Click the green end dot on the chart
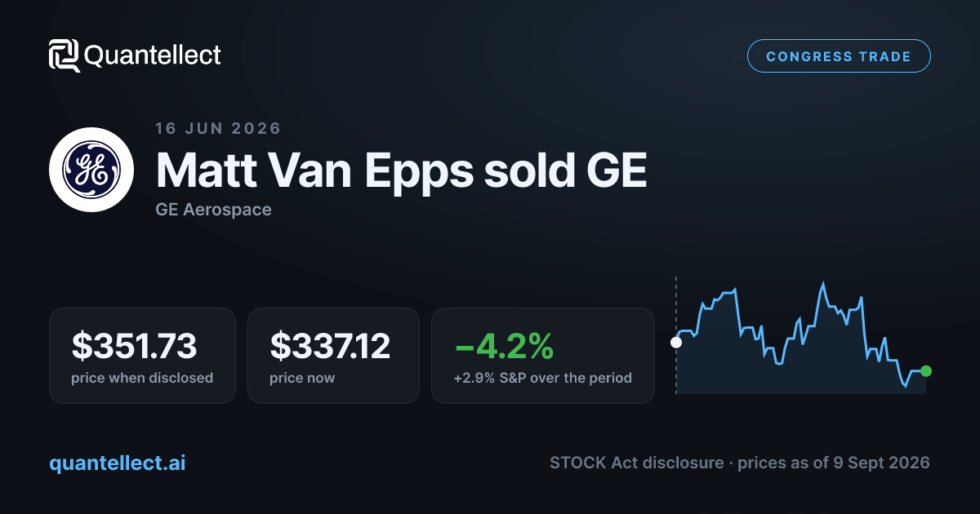Image resolution: width=980 pixels, height=514 pixels. click(925, 371)
